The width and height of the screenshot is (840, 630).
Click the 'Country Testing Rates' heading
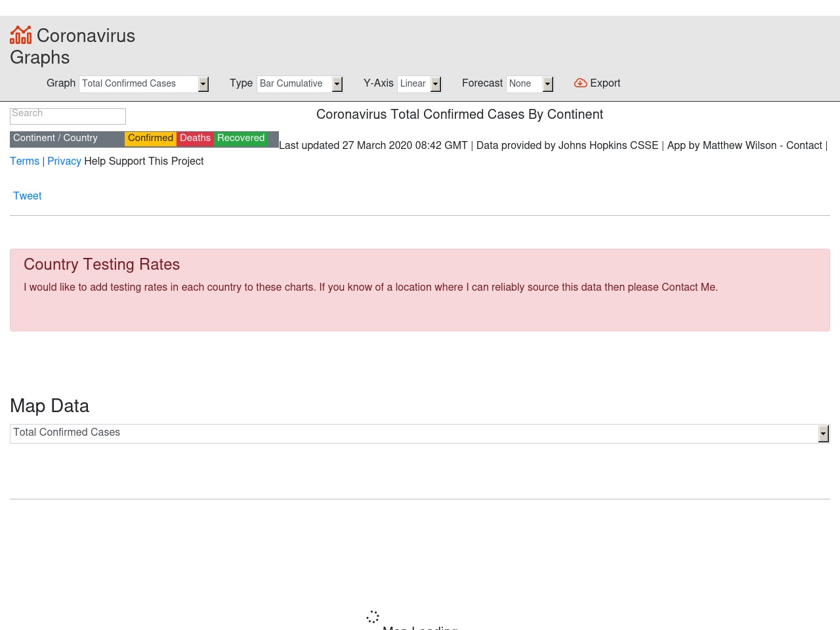tap(102, 264)
